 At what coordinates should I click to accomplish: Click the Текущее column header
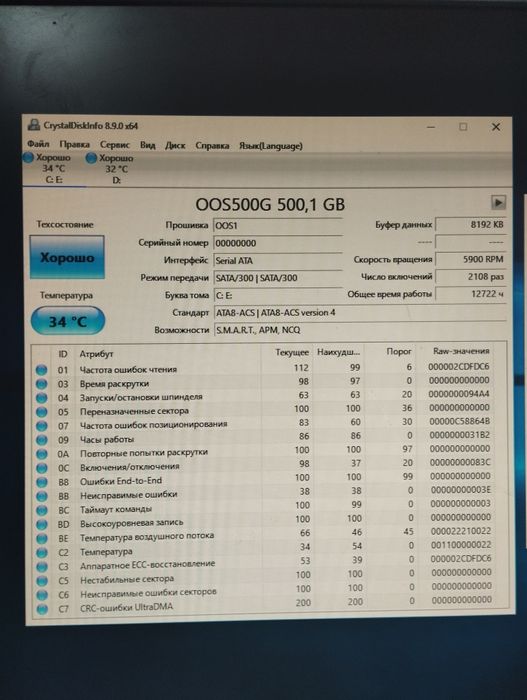[x=292, y=352]
